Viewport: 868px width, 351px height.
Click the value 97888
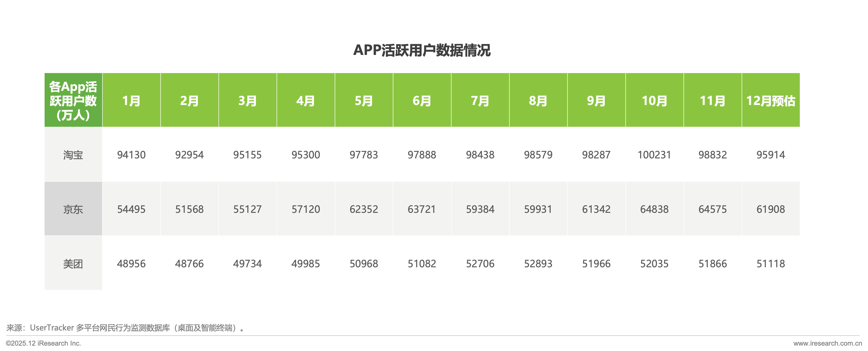click(422, 155)
